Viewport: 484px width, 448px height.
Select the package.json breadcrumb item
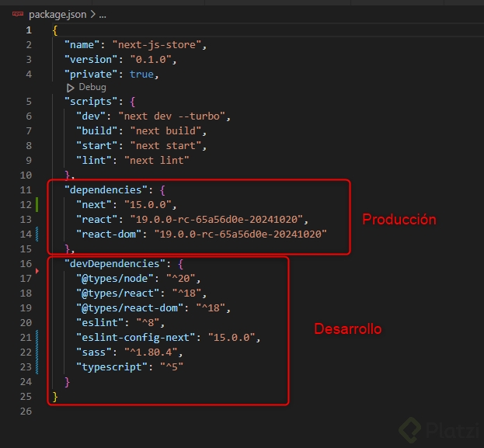[x=57, y=15]
